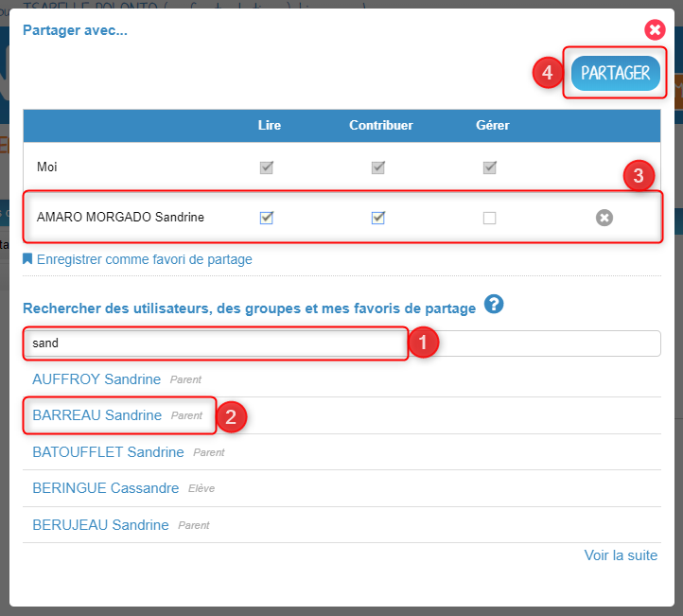Click Moi's Contribuer checkbox
The height and width of the screenshot is (616, 683).
tap(378, 167)
